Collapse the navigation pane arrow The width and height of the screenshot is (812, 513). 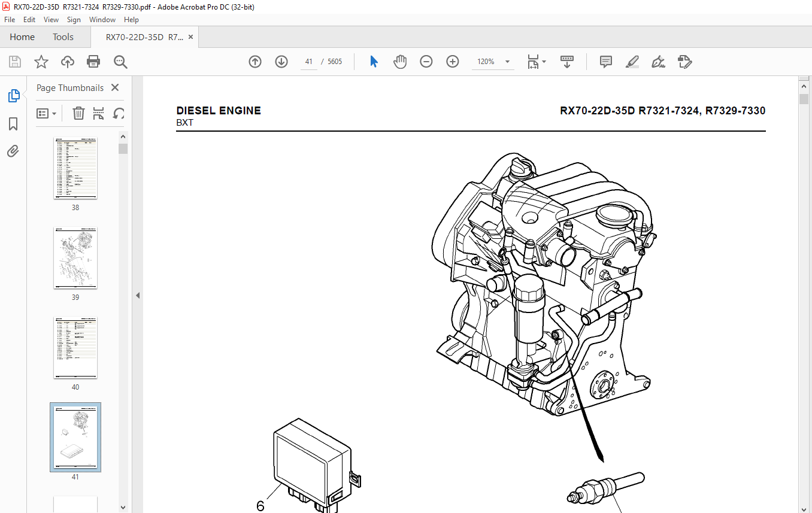click(137, 295)
